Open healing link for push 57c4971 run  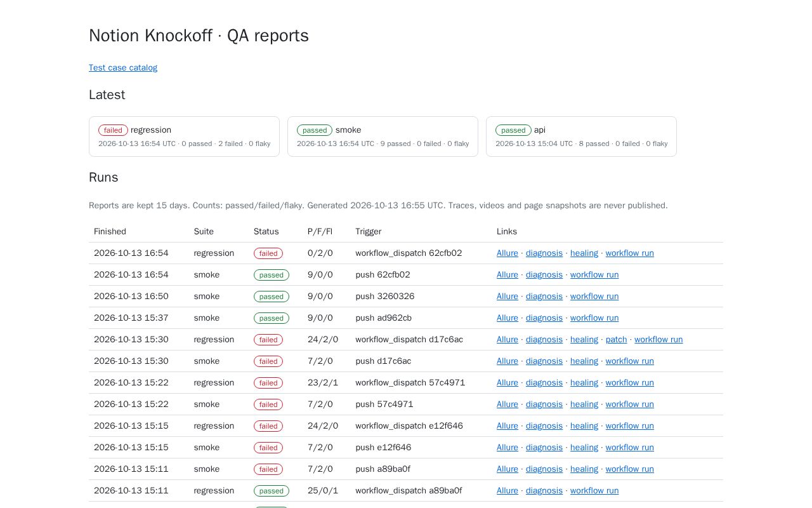pyautogui.click(x=584, y=404)
